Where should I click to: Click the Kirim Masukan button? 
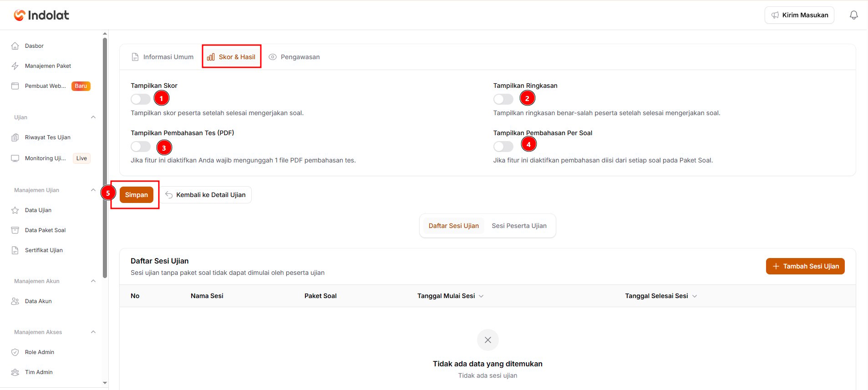click(799, 15)
